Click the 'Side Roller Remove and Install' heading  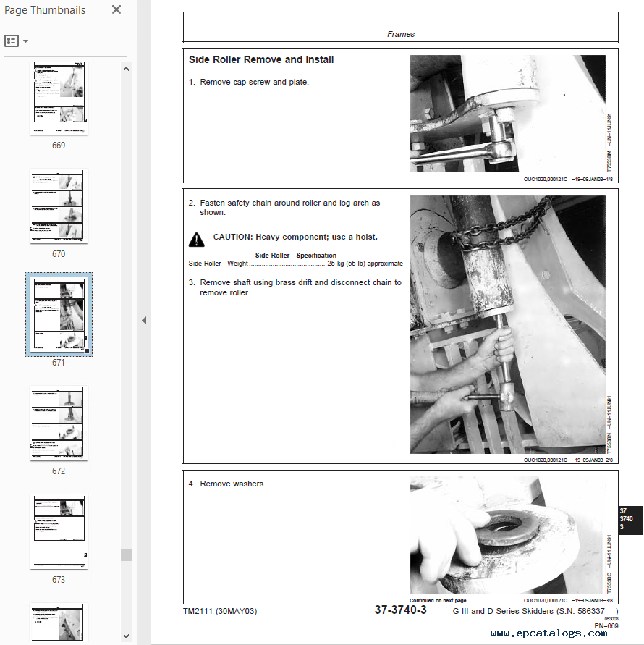[261, 59]
